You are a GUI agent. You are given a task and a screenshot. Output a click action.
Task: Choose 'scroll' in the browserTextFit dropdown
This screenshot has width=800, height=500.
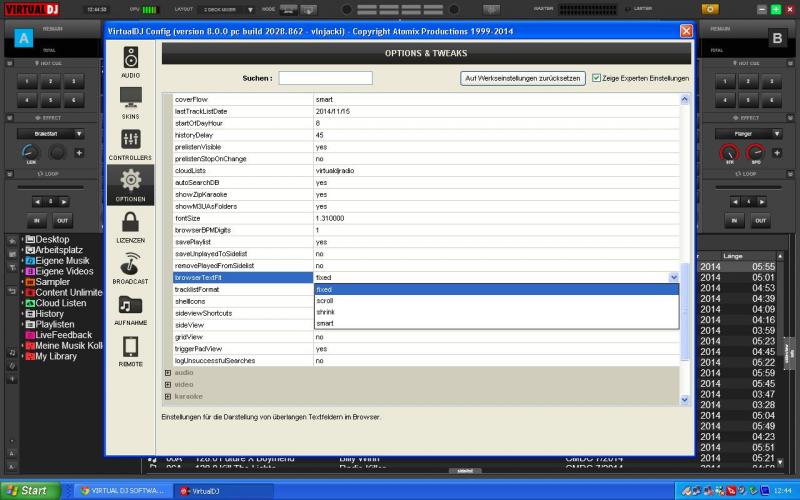(325, 300)
